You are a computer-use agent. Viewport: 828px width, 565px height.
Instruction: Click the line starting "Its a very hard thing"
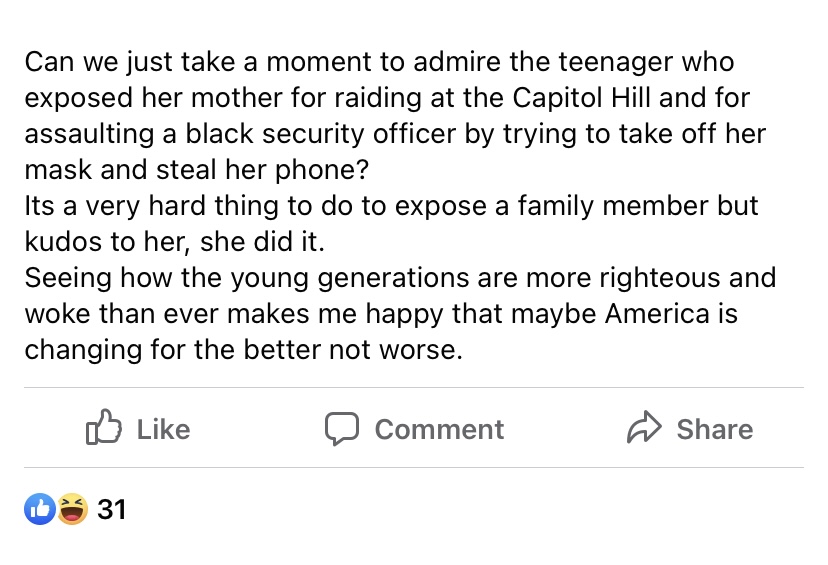coord(391,205)
